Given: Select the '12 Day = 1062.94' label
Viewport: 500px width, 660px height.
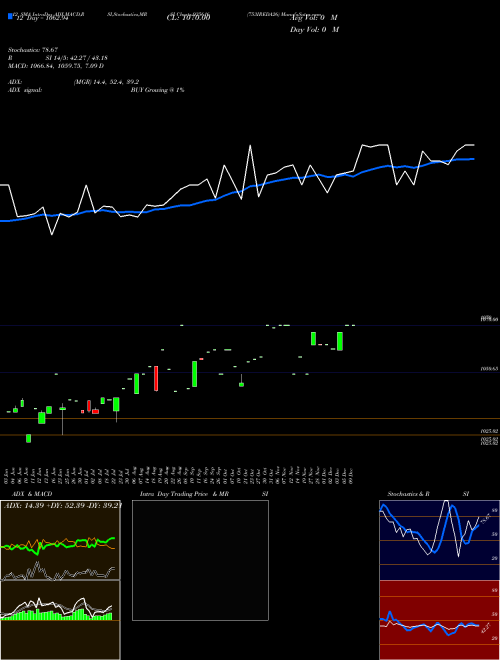Looking at the screenshot, I should click(x=42, y=17).
